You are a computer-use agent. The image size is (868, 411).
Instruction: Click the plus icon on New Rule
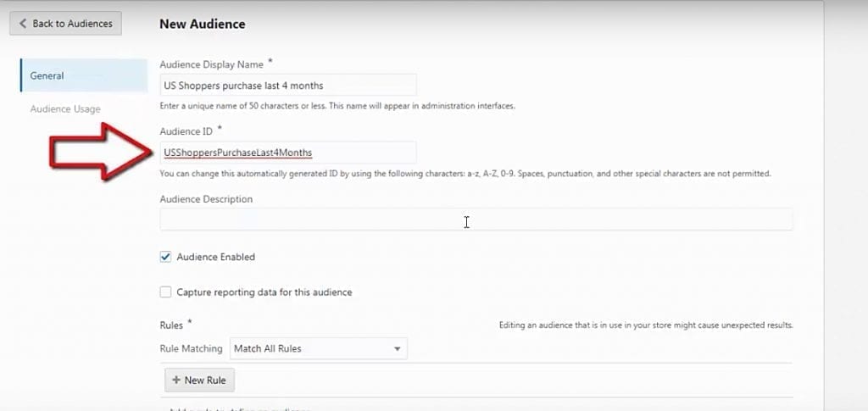176,380
